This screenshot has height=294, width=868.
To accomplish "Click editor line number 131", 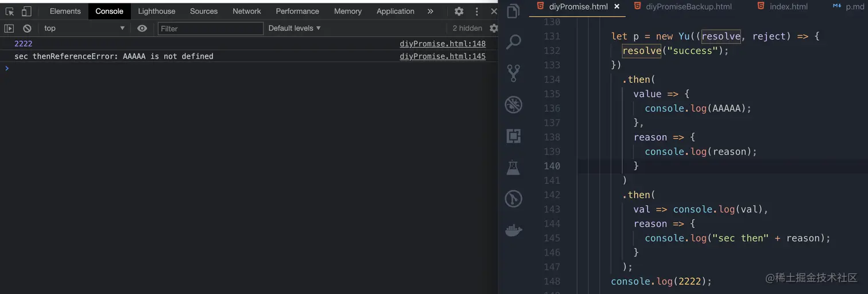I will coord(552,36).
